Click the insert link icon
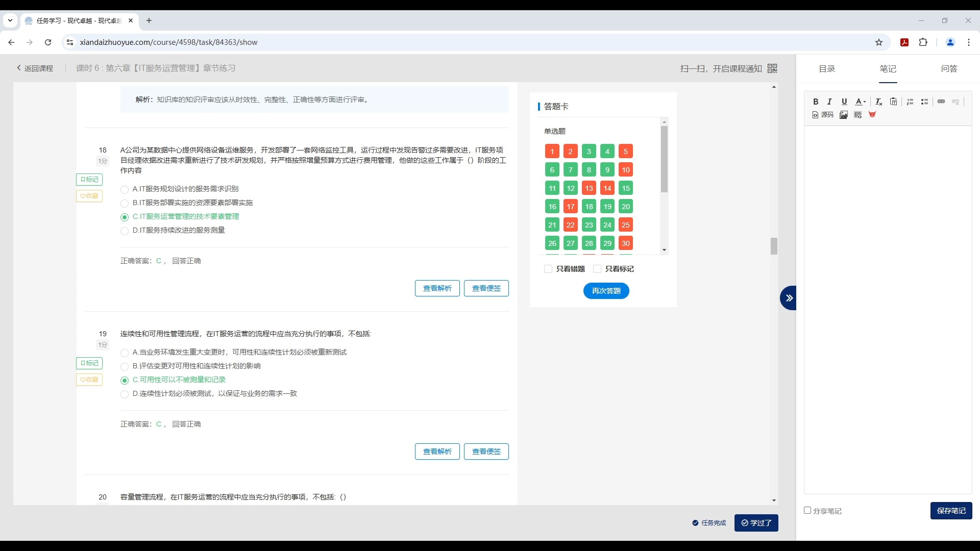This screenshot has width=980, height=551. pos(941,102)
